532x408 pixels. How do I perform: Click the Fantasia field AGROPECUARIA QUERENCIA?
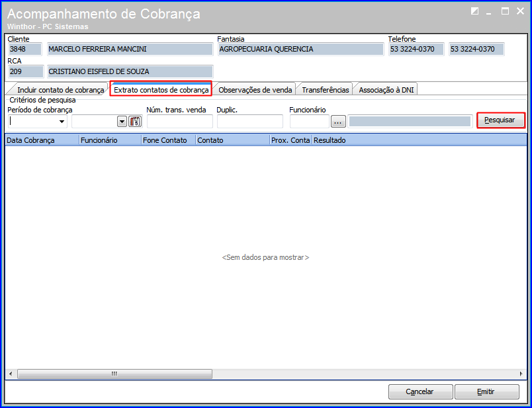[x=300, y=49]
